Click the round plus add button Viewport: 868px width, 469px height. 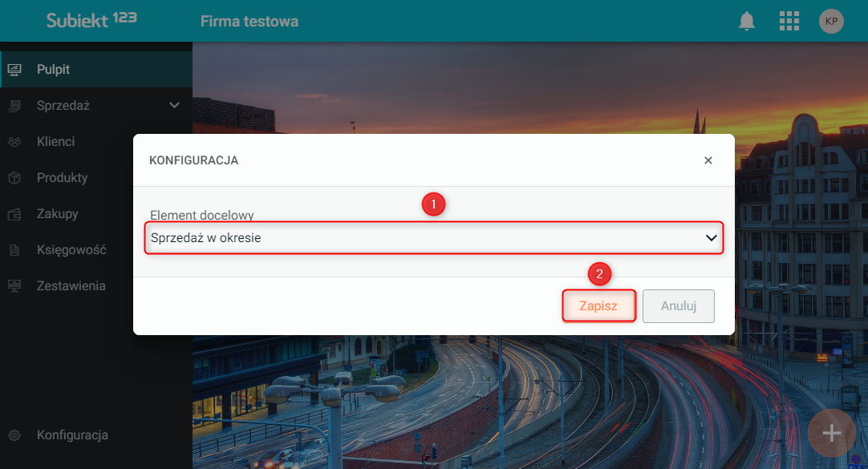point(832,433)
